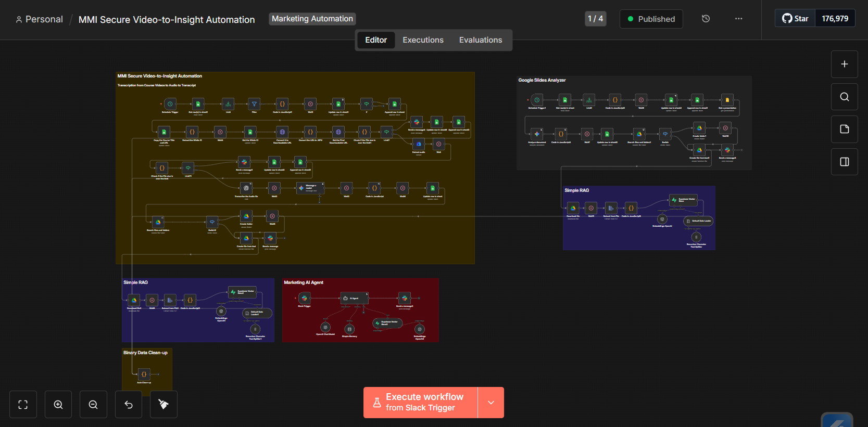Open the GitHub Star link
Screen dimensions: 868x427
(x=795, y=19)
